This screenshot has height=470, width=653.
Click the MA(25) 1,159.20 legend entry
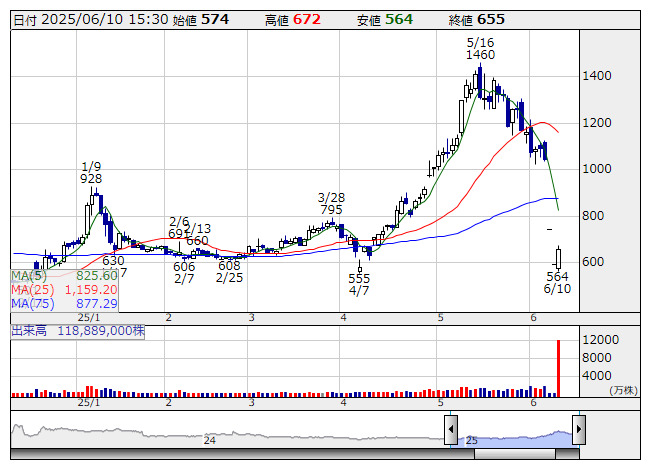click(x=65, y=290)
